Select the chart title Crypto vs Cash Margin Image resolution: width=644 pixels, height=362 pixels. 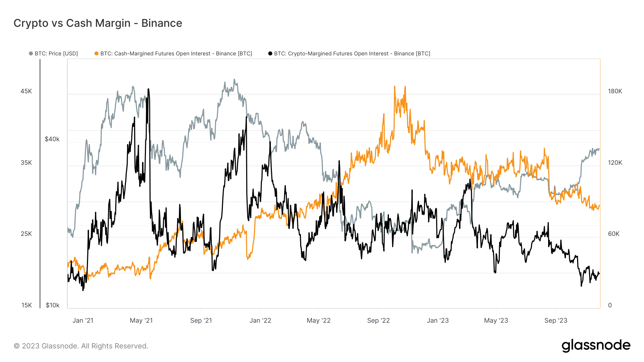tap(98, 23)
